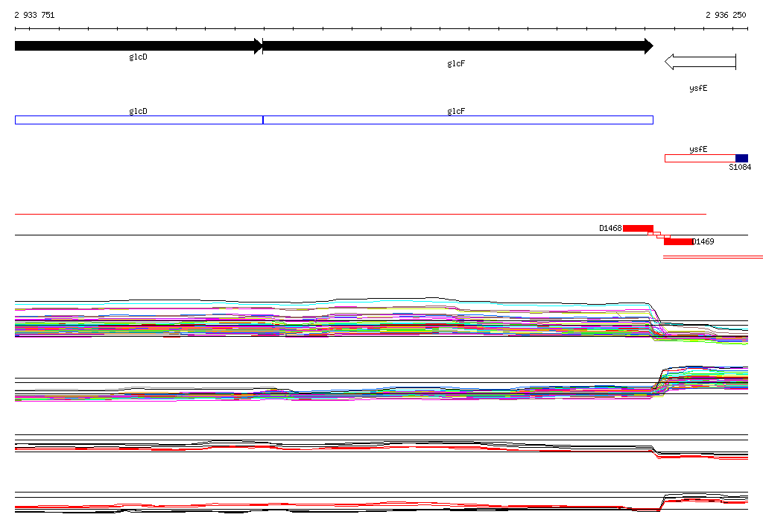Click the D1468 red feature block
This screenshot has width=763, height=532.
coord(638,228)
